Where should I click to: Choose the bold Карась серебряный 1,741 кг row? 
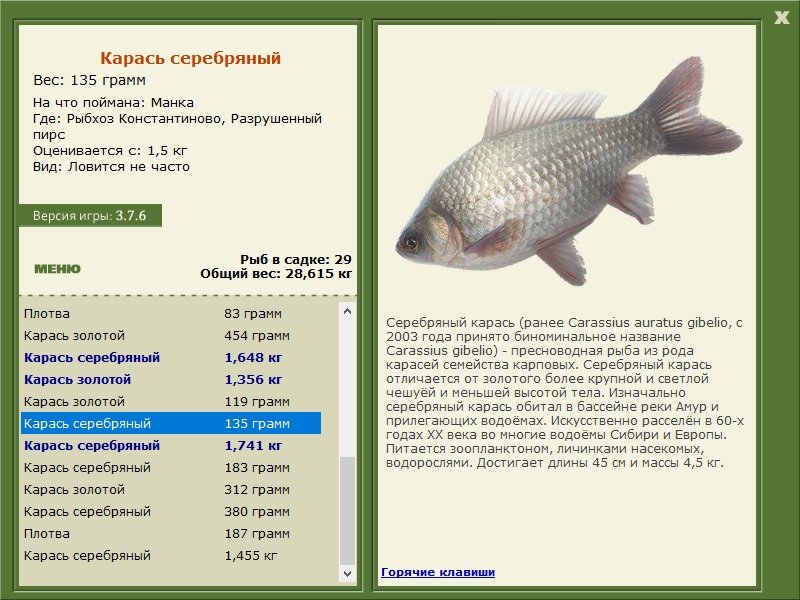[170, 446]
